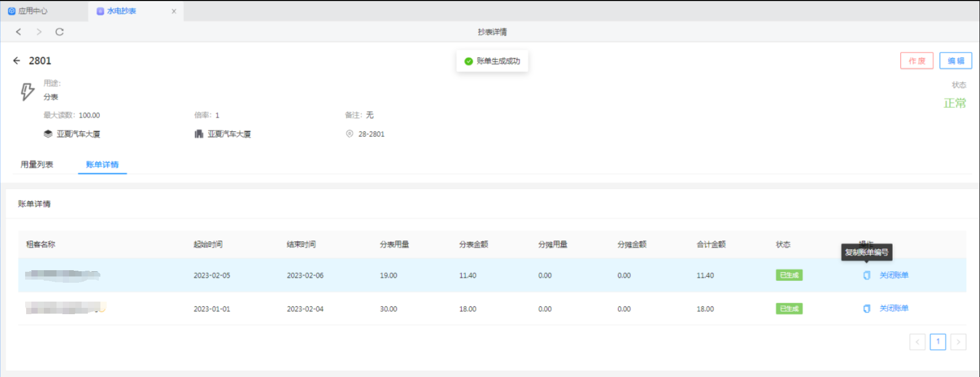Click the 已生成 status tag in first row
This screenshot has width=980, height=377.
(789, 275)
